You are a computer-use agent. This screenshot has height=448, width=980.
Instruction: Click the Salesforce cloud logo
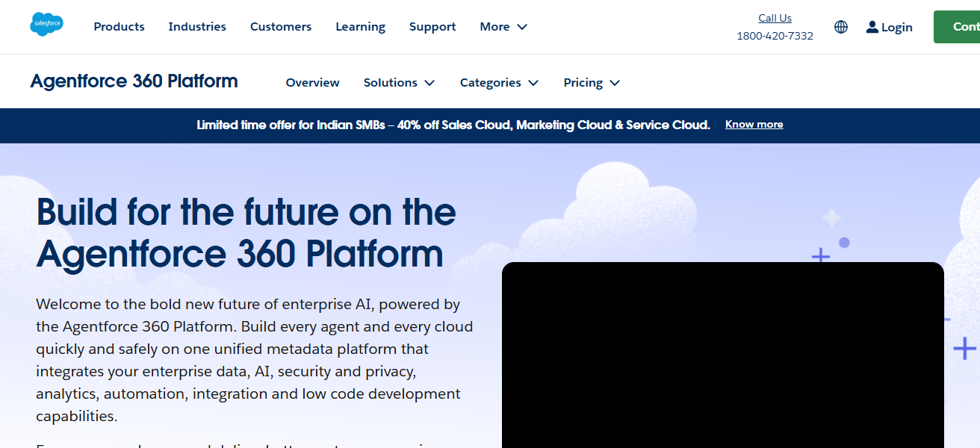[x=46, y=24]
